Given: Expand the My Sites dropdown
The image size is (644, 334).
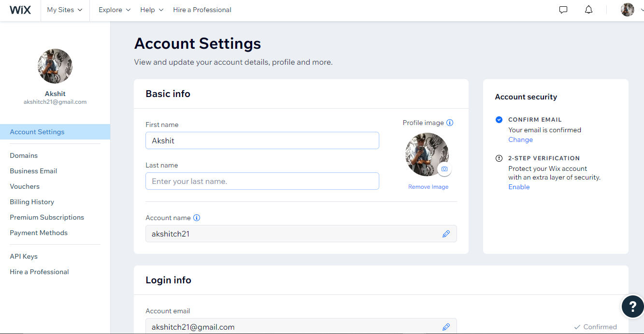Looking at the screenshot, I should [x=65, y=10].
